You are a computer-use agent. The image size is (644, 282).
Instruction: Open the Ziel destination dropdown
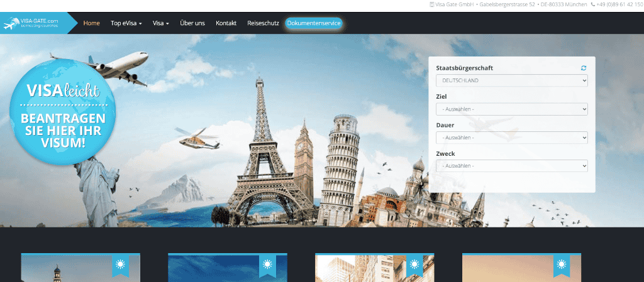click(511, 109)
